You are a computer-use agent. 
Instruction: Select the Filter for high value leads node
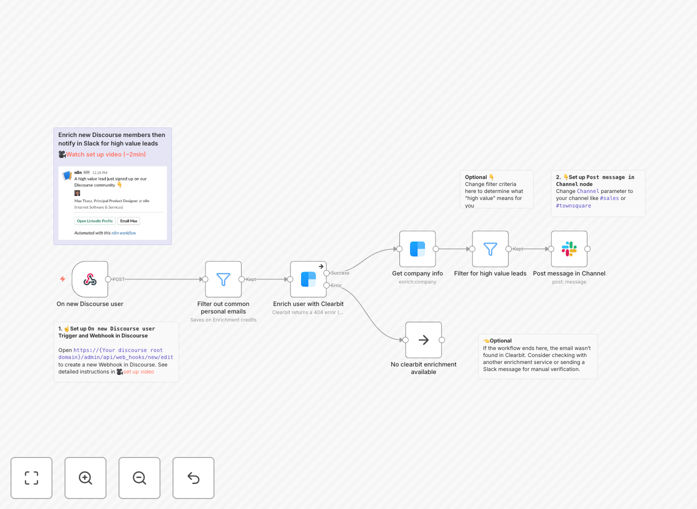[x=490, y=249]
